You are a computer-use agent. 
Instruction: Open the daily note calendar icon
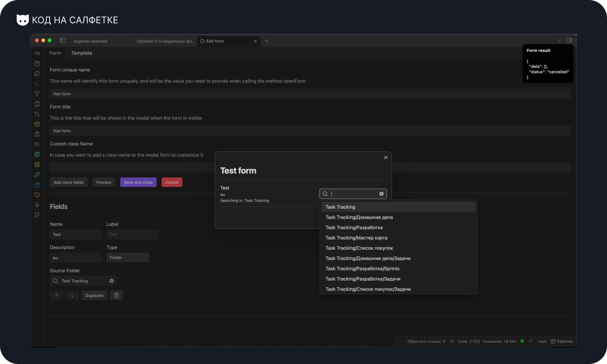point(37,64)
